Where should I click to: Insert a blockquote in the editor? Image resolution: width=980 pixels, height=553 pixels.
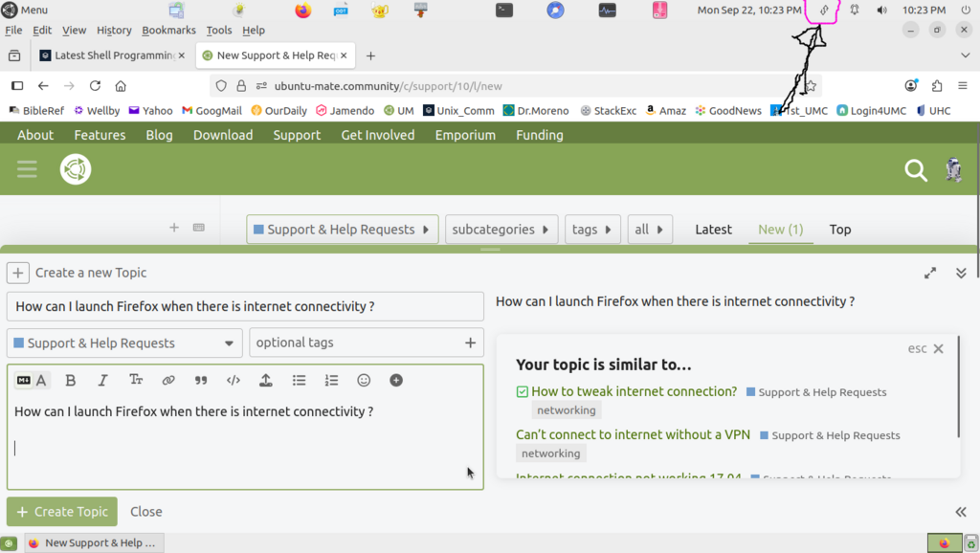point(201,381)
